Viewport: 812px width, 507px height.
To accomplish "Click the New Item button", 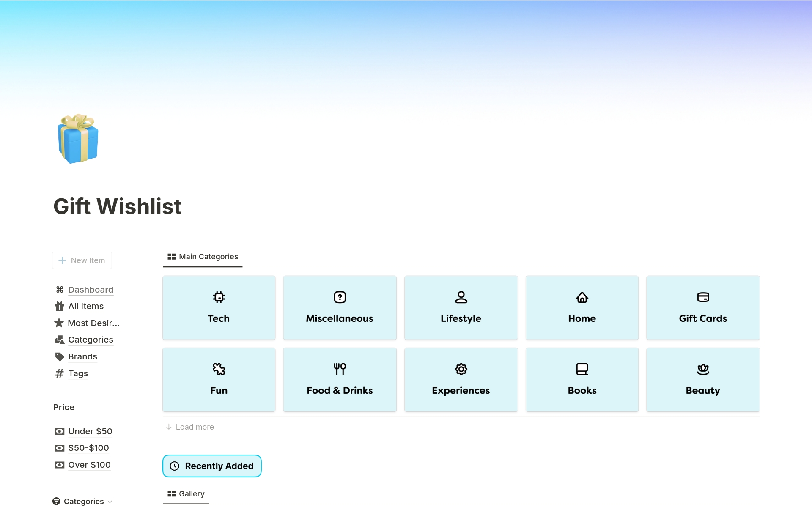I will tap(82, 260).
